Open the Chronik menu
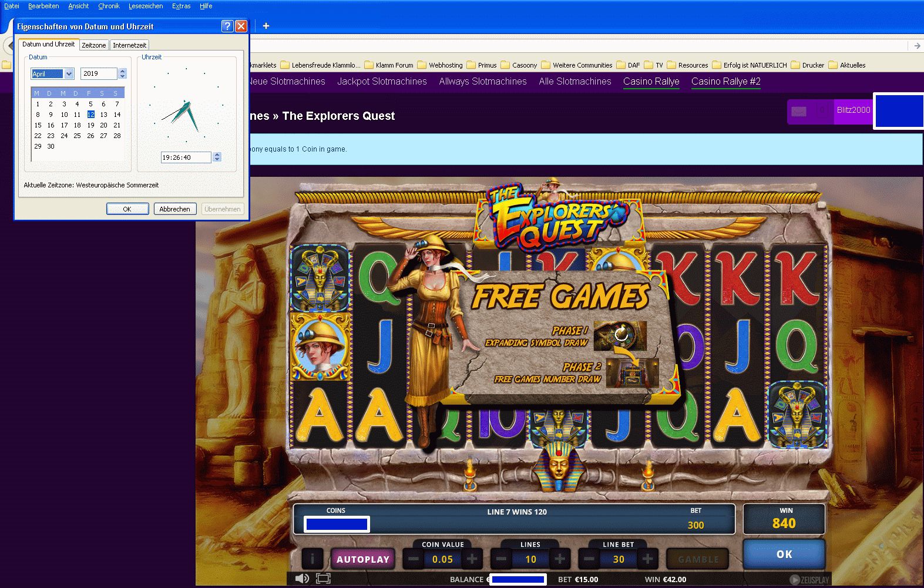The height and width of the screenshot is (588, 924). 109,6
